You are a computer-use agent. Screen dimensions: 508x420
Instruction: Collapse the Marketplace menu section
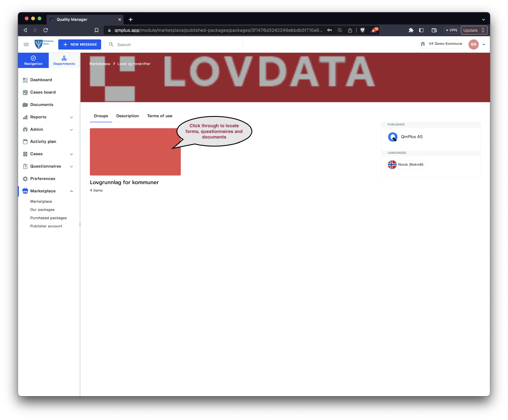(71, 191)
